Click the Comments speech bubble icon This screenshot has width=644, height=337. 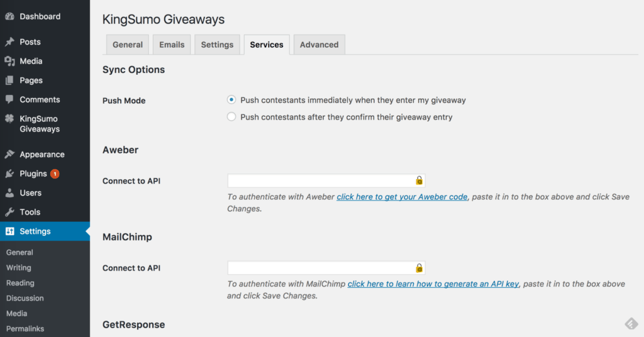coord(9,99)
